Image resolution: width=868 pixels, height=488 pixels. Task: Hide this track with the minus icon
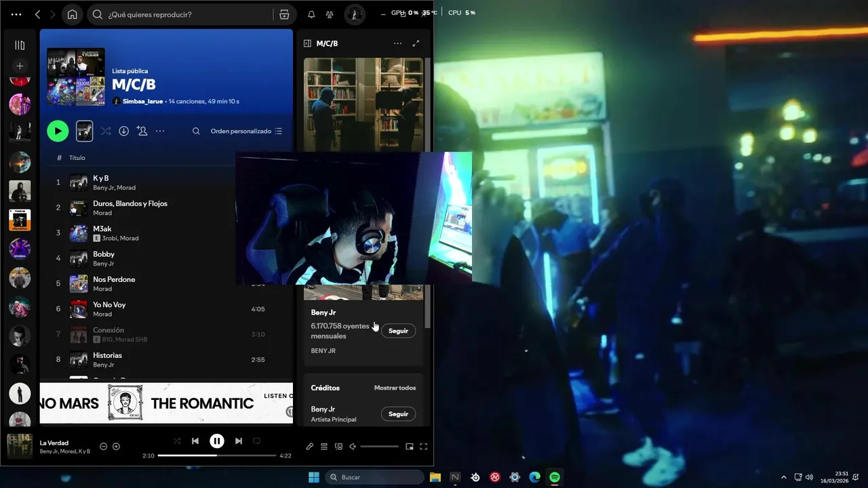pyautogui.click(x=104, y=446)
